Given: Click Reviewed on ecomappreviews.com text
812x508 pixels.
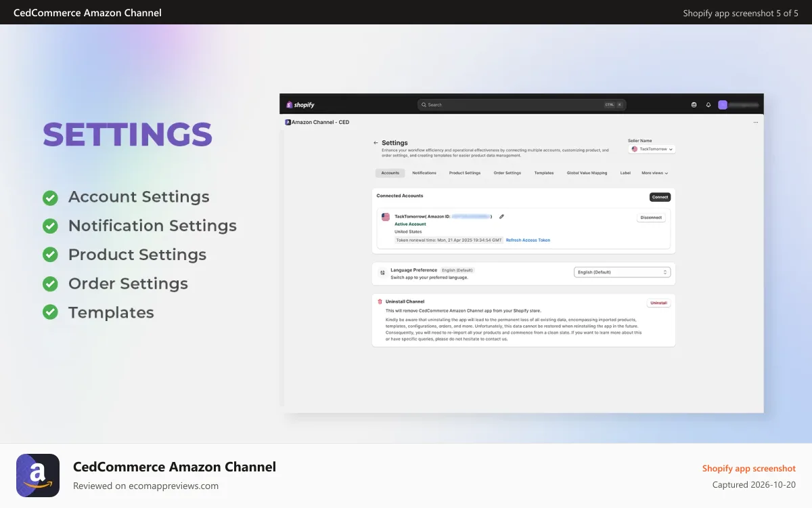Looking at the screenshot, I should tap(146, 486).
